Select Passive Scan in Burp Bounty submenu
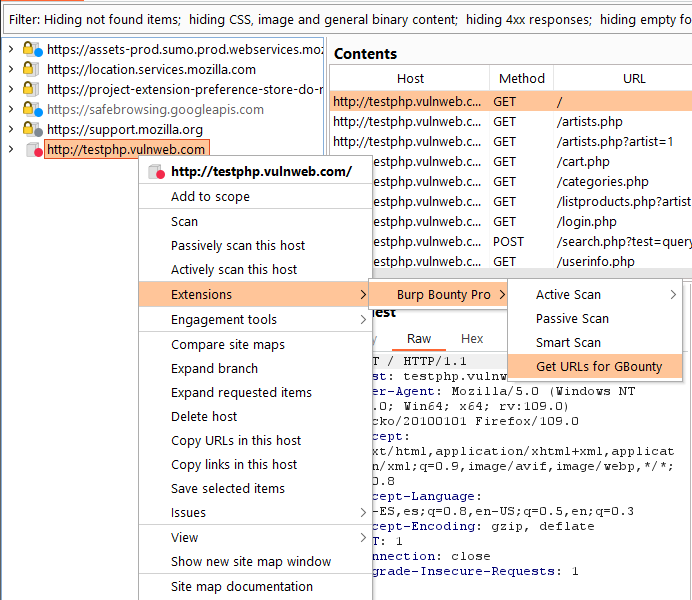This screenshot has width=692, height=600. click(x=595, y=319)
